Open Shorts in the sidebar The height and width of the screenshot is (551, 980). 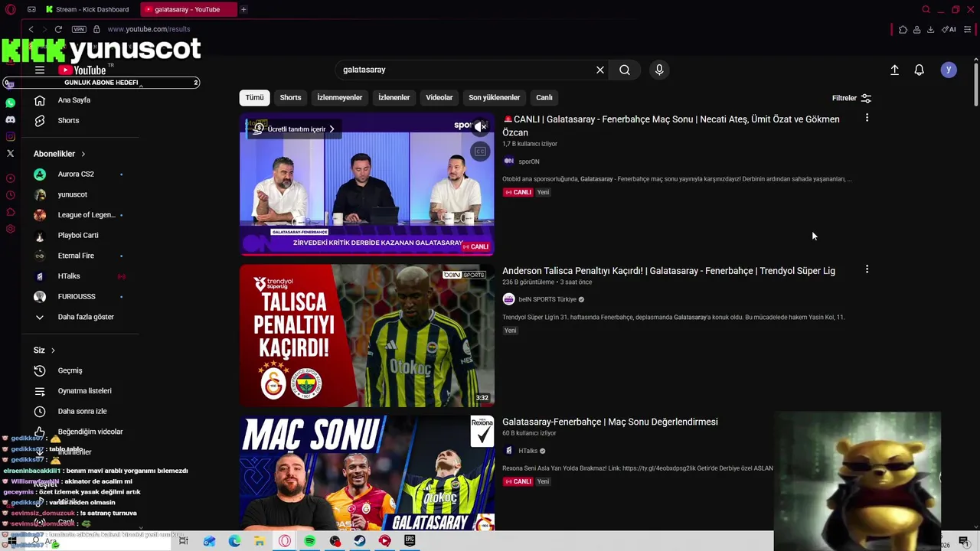coord(68,120)
